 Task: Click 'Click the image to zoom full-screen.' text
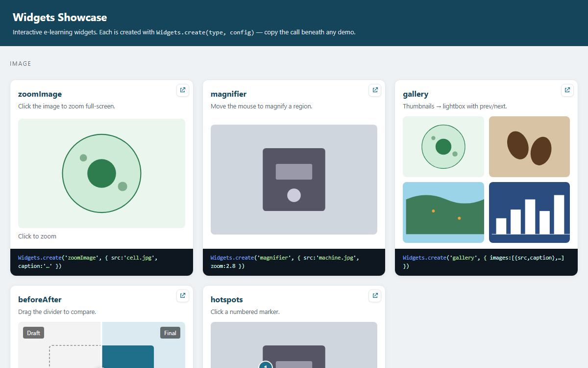(67, 106)
